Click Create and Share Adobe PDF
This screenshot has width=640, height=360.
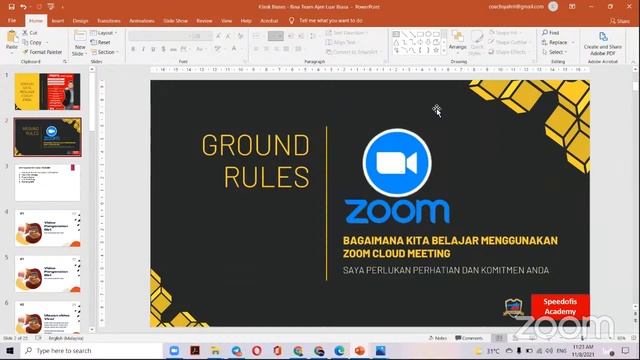pos(603,44)
